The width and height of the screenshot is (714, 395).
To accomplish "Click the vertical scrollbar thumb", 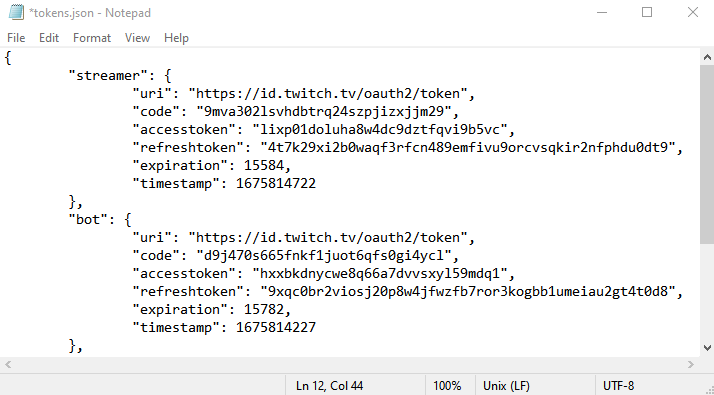I will pyautogui.click(x=707, y=155).
